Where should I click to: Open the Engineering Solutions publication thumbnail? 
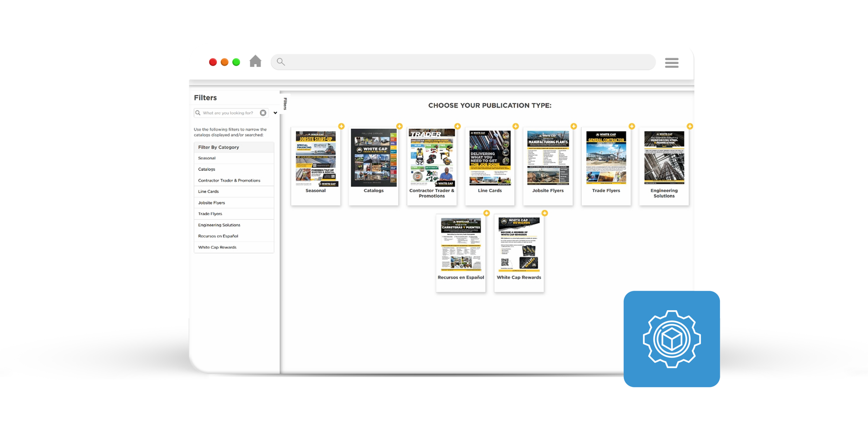[x=664, y=158]
